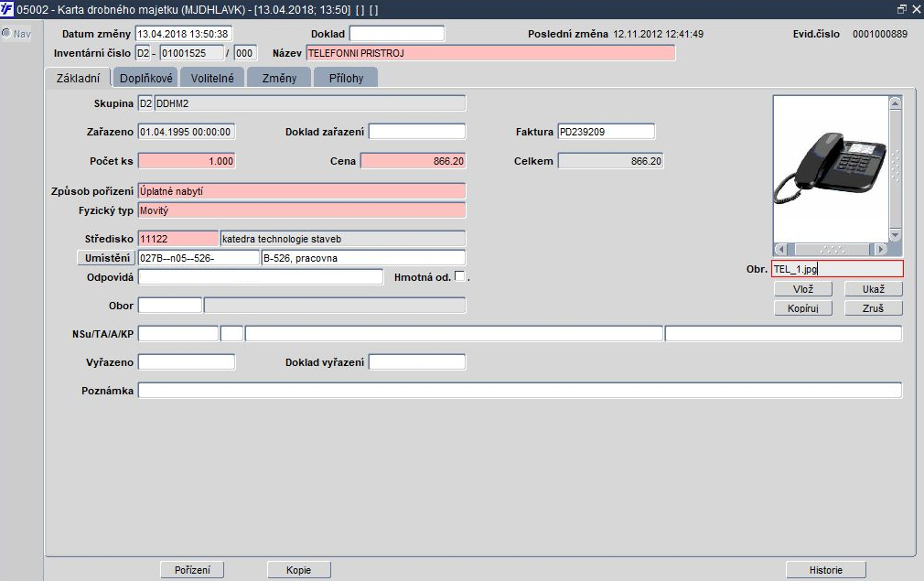The image size is (924, 581).
Task: Click the Název field TELEFONNI PRISTROJ
Action: tap(491, 53)
